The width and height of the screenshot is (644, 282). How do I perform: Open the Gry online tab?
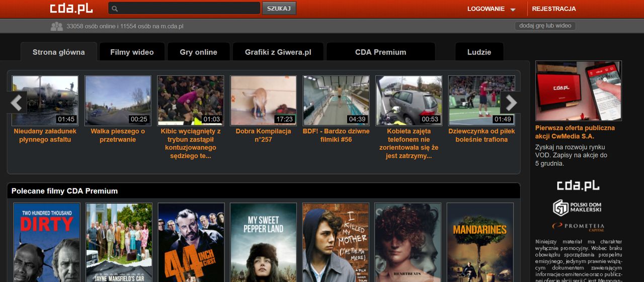tap(198, 52)
